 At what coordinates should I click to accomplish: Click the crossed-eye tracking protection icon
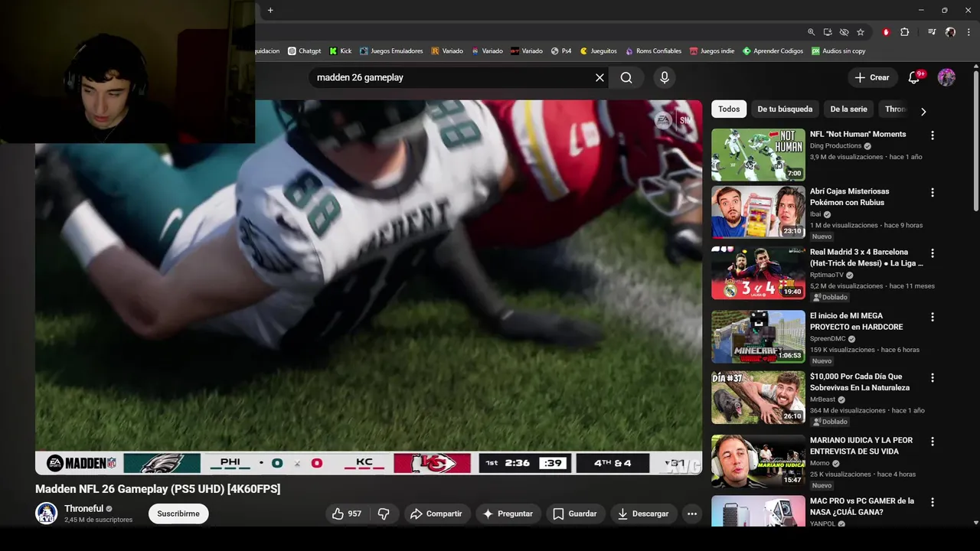[x=844, y=32]
